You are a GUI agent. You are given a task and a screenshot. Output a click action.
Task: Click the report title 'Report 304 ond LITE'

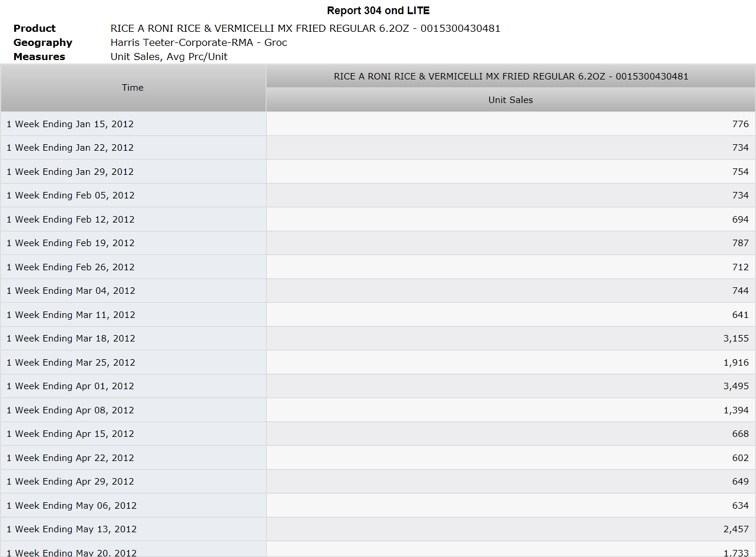click(378, 11)
